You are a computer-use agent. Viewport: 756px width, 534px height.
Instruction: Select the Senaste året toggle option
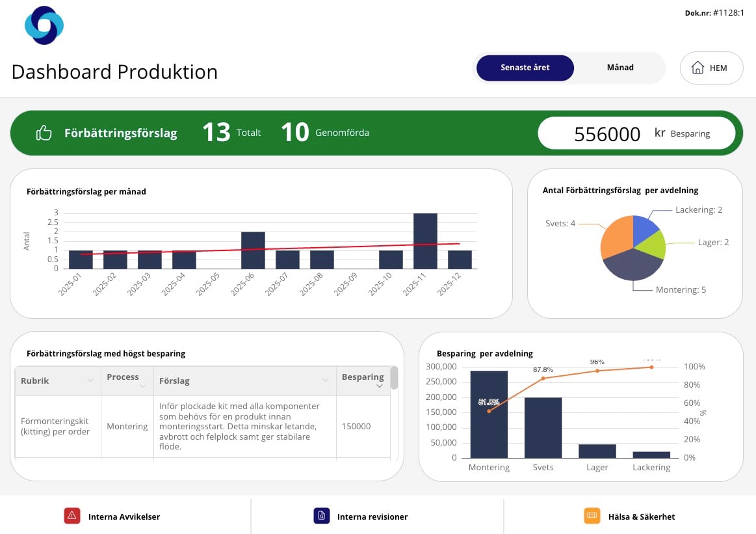525,68
